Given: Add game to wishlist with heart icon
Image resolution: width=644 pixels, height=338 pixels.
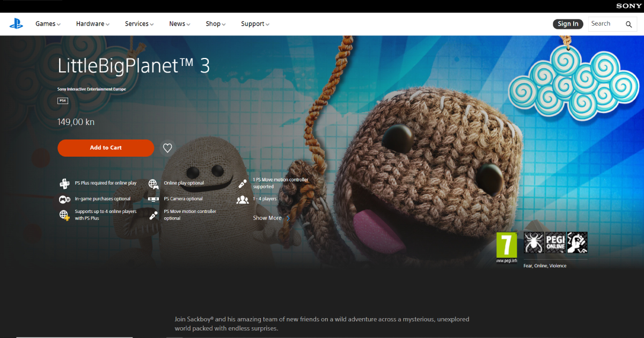Looking at the screenshot, I should point(167,148).
